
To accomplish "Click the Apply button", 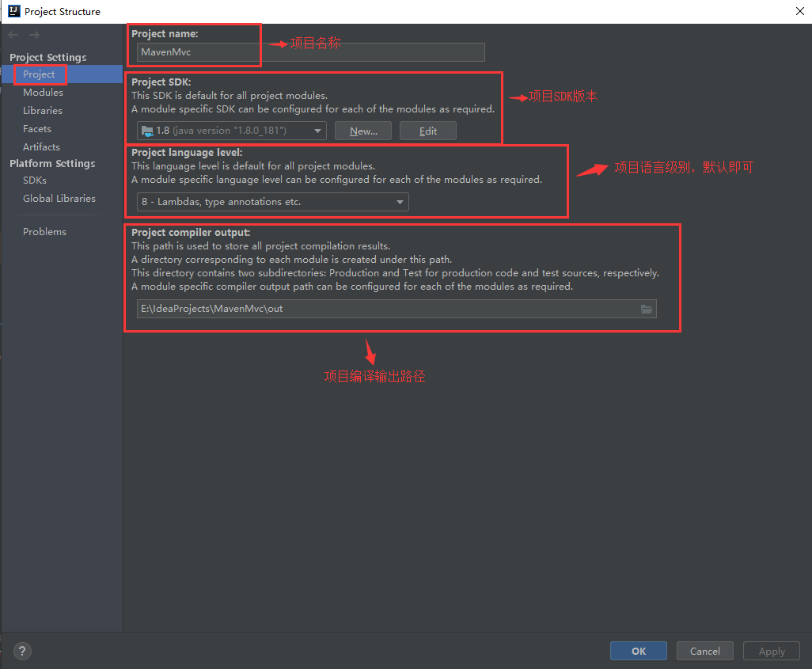I will point(771,651).
